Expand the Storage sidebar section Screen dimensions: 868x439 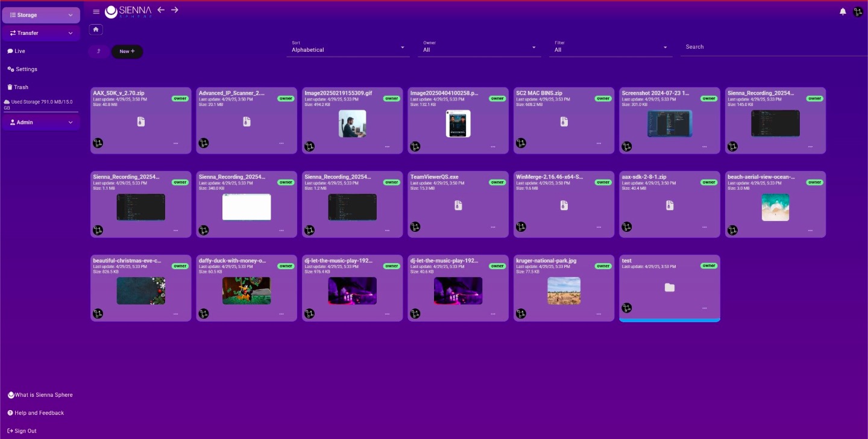41,15
